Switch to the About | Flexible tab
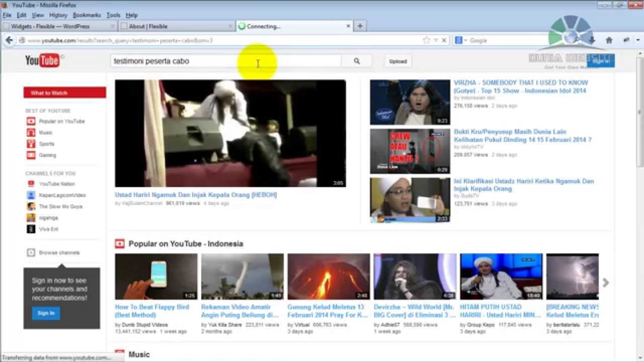 click(177, 26)
